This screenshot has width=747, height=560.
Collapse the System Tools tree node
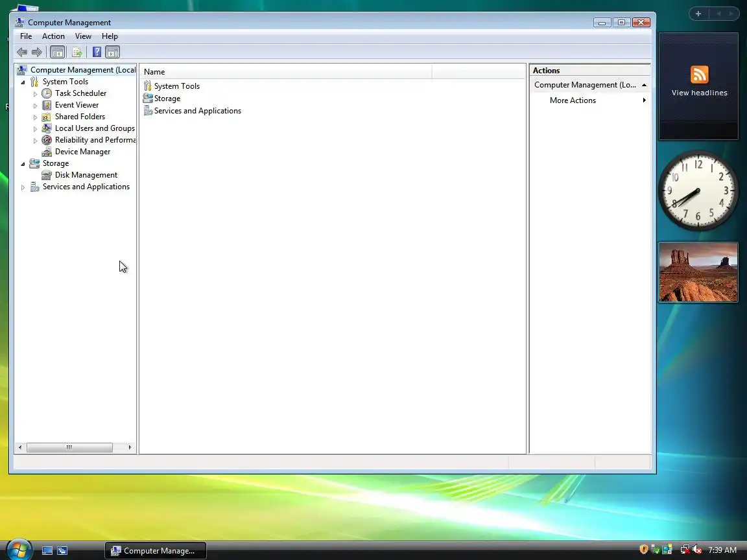tap(23, 82)
